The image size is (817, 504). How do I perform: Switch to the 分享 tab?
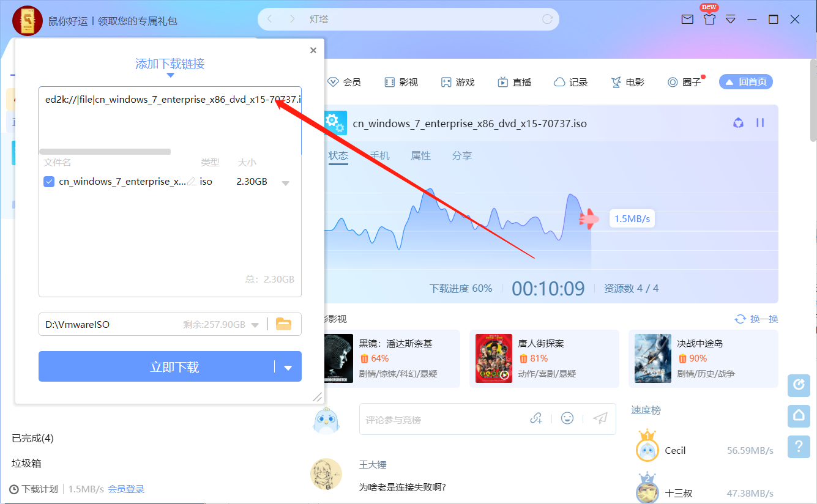tap(462, 156)
